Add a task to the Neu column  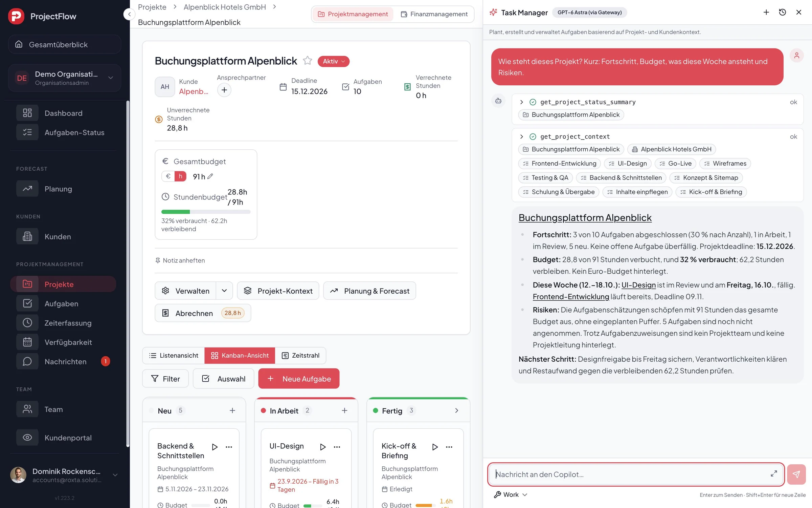pyautogui.click(x=232, y=410)
